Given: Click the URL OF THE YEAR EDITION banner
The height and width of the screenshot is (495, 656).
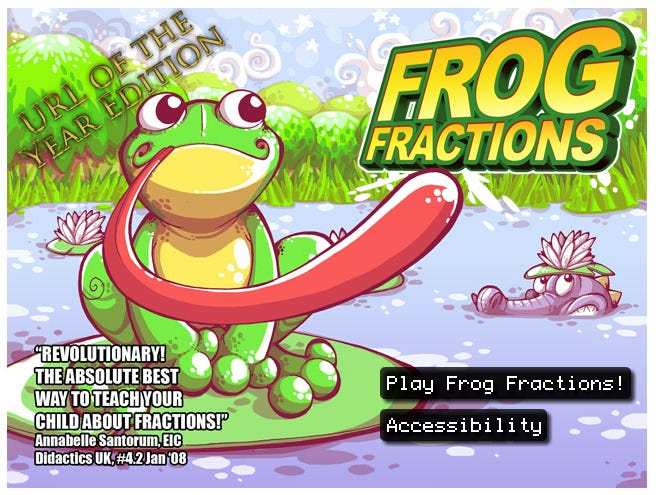Looking at the screenshot, I should click(x=119, y=86).
